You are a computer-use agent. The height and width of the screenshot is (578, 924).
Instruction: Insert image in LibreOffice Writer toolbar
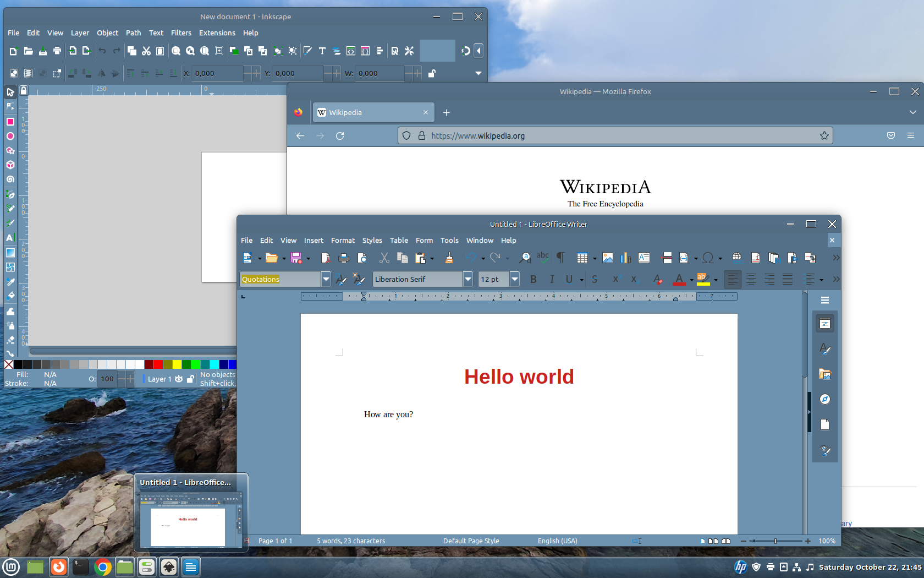[x=607, y=258]
